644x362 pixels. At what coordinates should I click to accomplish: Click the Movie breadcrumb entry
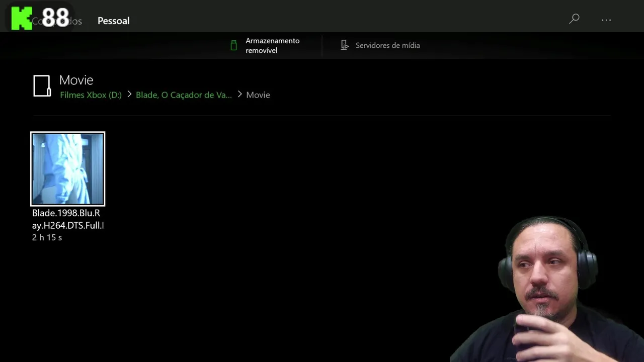pos(258,95)
